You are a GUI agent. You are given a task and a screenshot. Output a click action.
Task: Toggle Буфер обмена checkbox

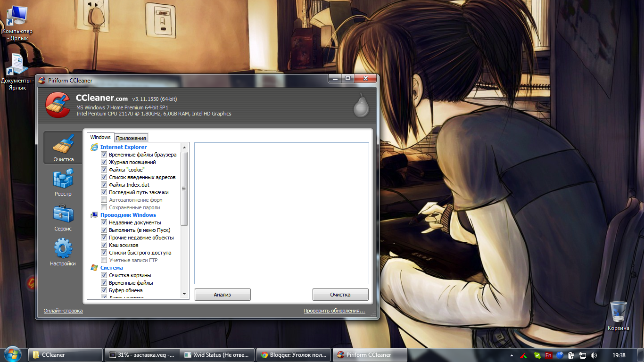click(x=104, y=290)
